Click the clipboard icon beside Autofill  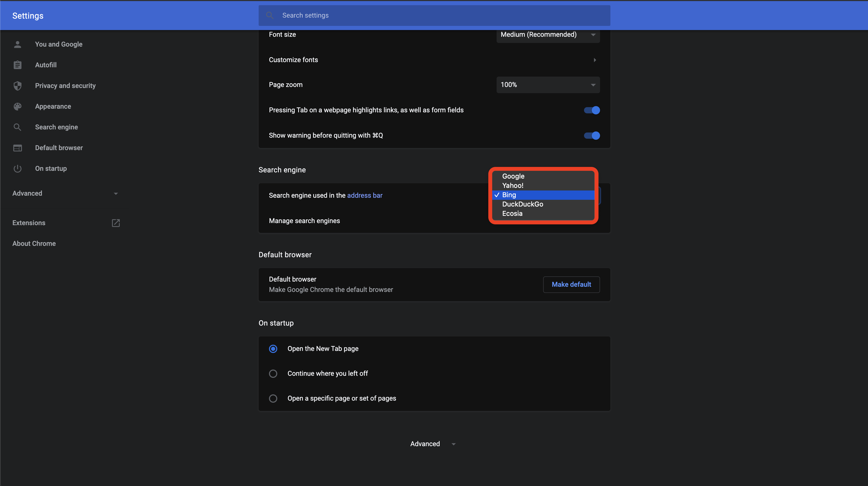click(x=18, y=65)
